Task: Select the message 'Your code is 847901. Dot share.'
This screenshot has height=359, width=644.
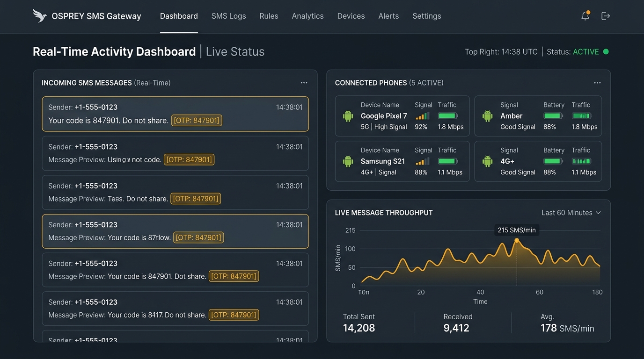Action: pos(176,270)
